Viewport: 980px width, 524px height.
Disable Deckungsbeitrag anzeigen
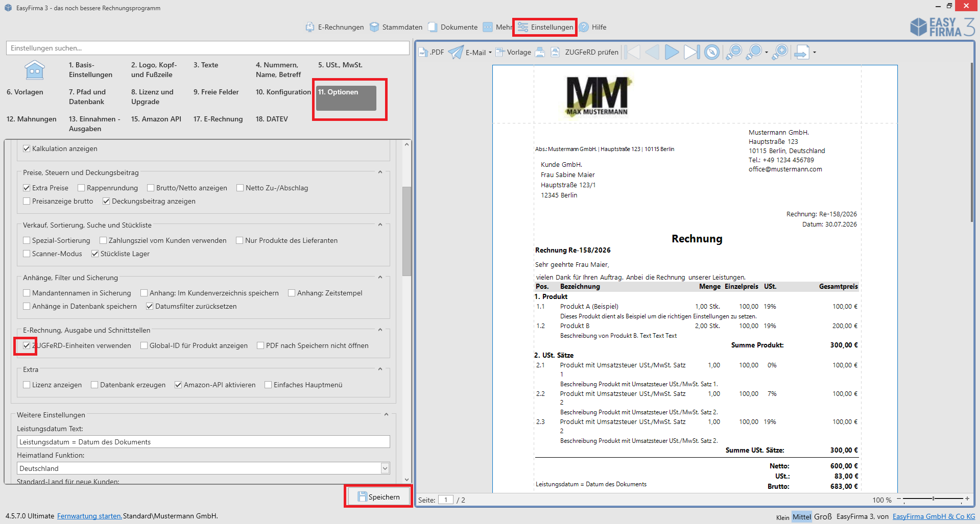(106, 201)
